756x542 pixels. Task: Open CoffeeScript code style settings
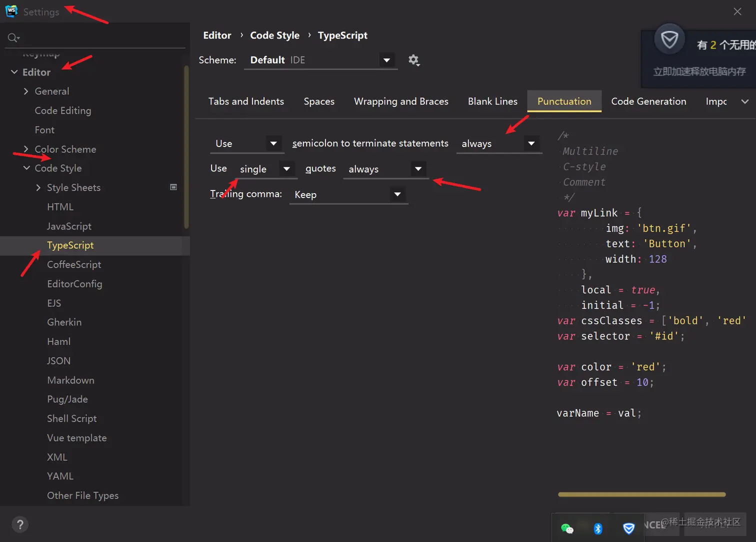coord(74,264)
